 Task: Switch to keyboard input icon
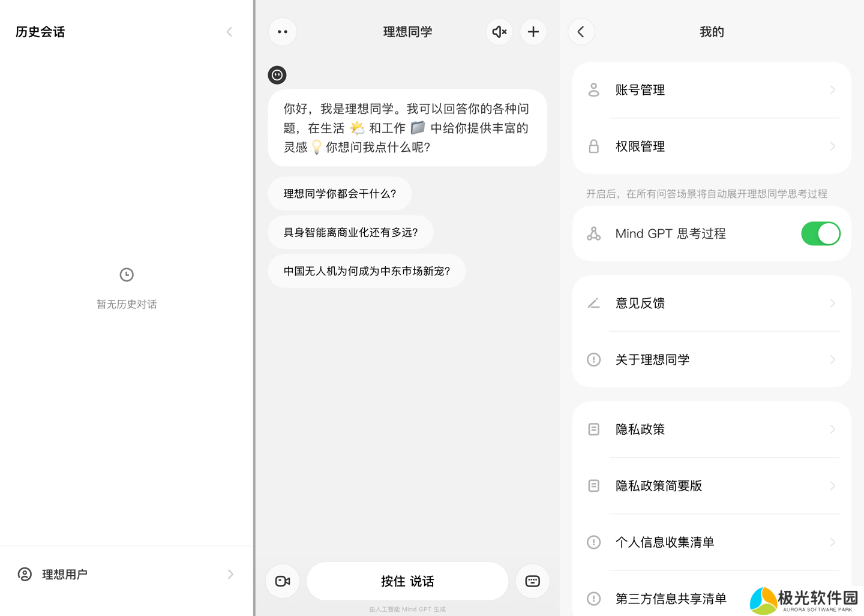pos(532,581)
